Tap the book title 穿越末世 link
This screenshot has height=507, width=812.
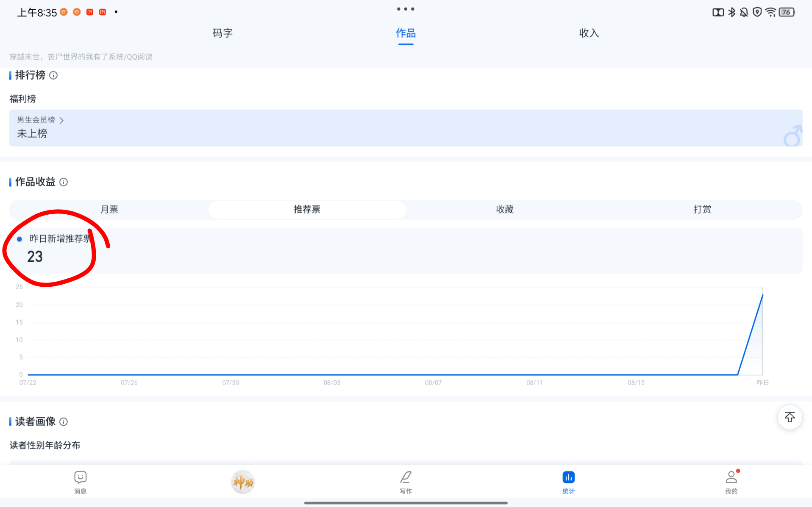(81, 57)
